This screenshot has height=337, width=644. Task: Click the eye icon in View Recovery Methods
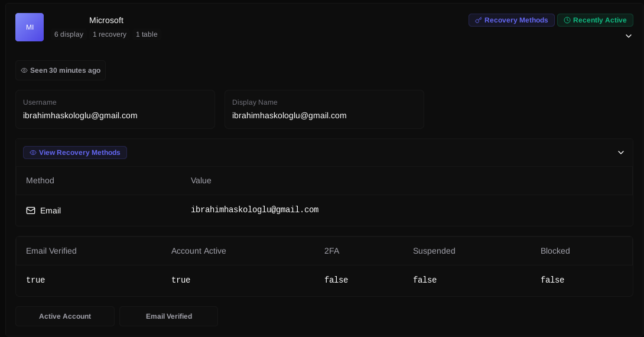[x=33, y=153]
